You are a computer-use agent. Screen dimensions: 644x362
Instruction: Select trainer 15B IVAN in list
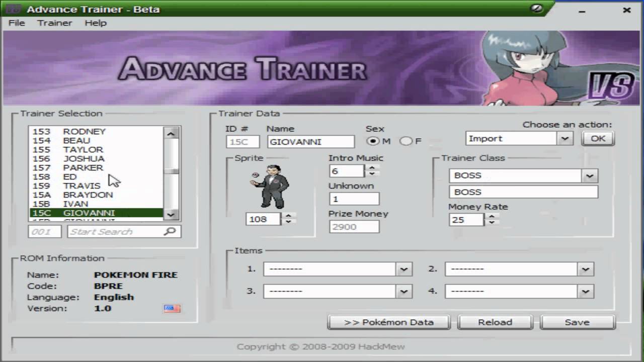pos(96,204)
